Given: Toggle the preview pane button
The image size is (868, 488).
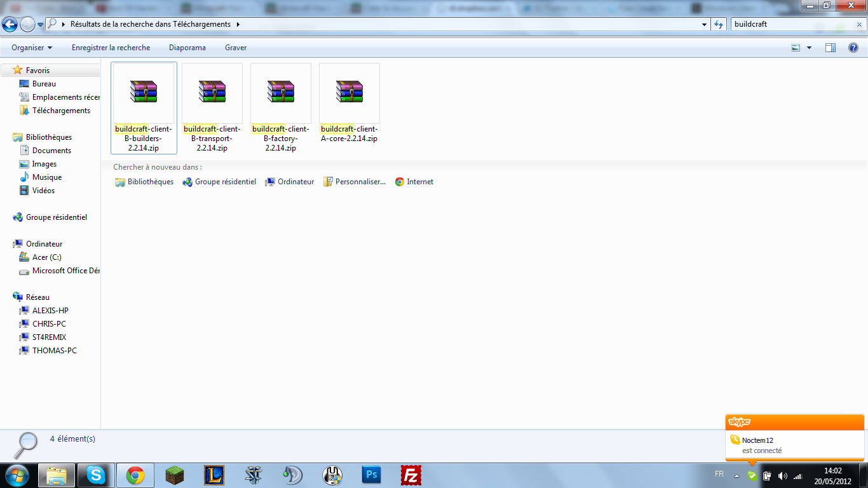Looking at the screenshot, I should pos(831,48).
